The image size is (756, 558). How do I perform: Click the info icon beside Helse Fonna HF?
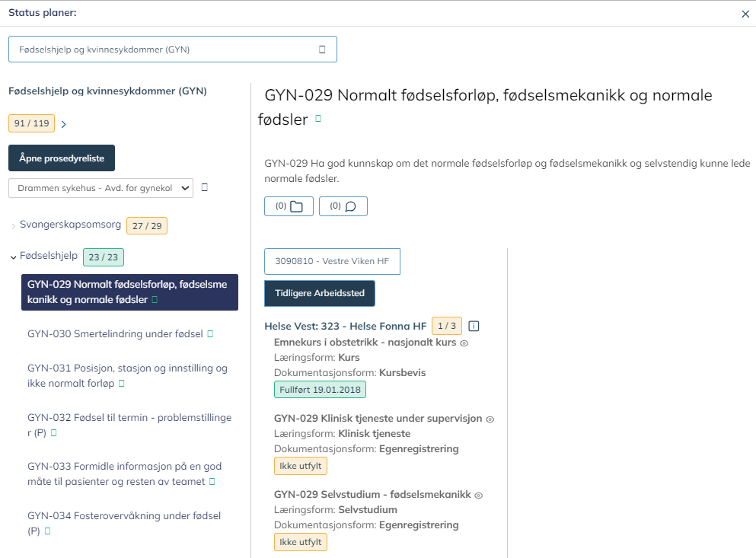[x=473, y=326]
